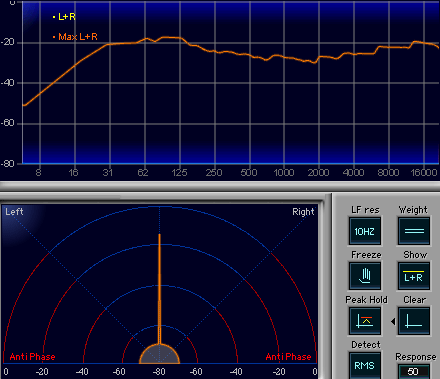Click the Right label in stereo meter
440x379 pixels.
coord(303,212)
